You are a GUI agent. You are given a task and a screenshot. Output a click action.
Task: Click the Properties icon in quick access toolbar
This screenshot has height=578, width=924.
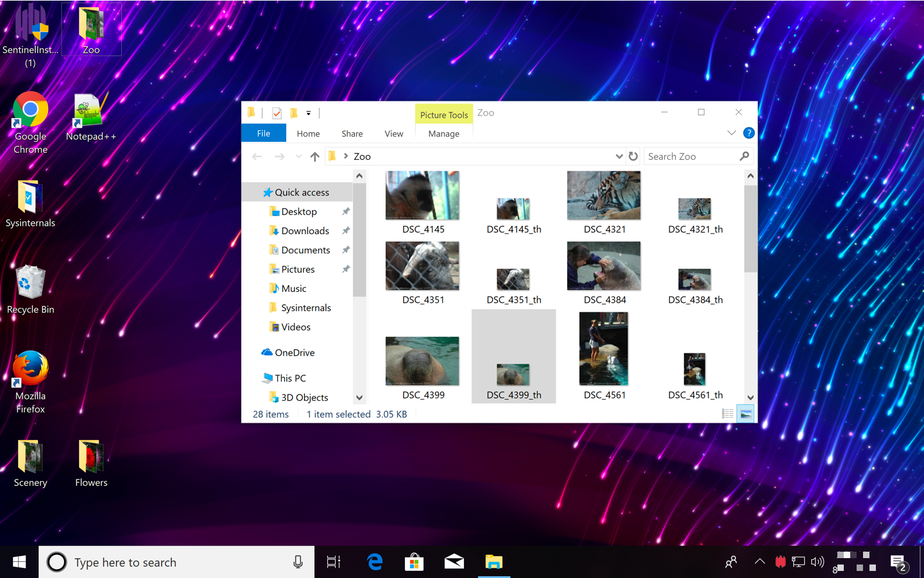(x=277, y=114)
